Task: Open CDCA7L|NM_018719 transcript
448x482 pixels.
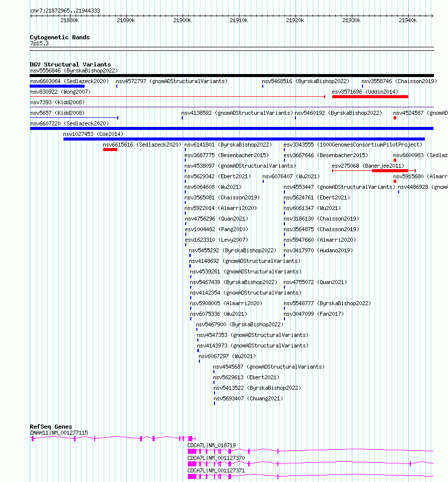Action: 212,445
